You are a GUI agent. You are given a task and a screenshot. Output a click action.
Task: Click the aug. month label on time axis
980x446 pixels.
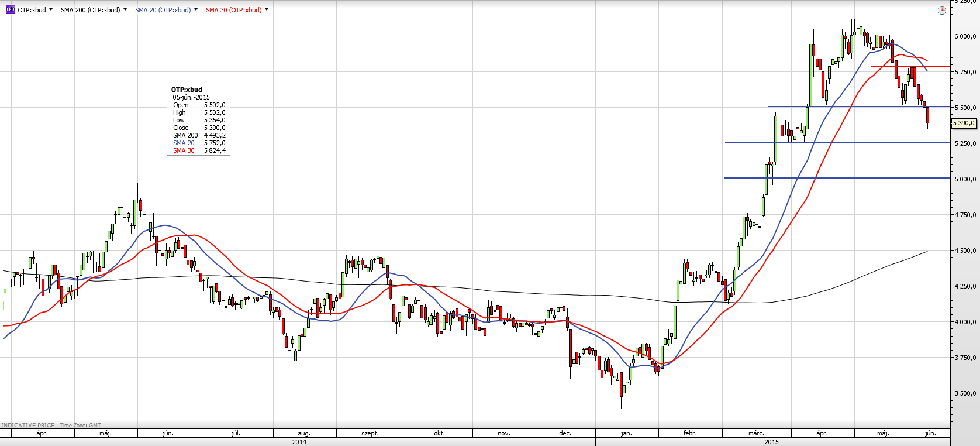(304, 434)
